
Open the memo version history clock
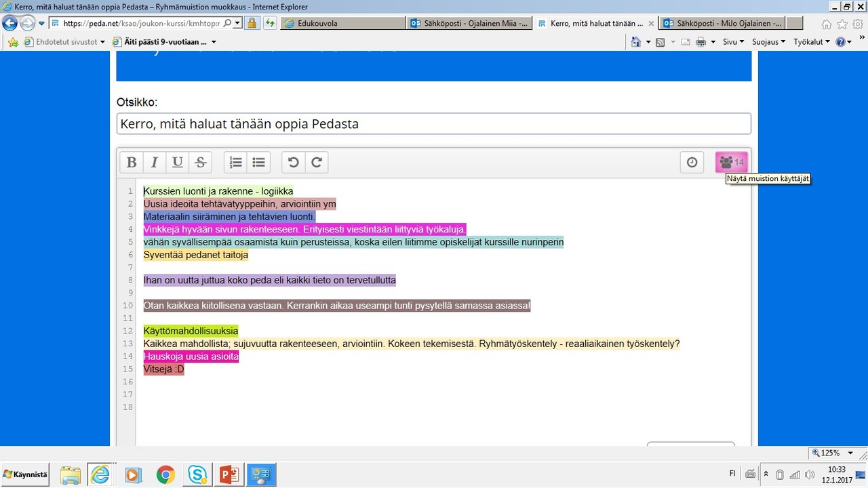[x=692, y=163]
